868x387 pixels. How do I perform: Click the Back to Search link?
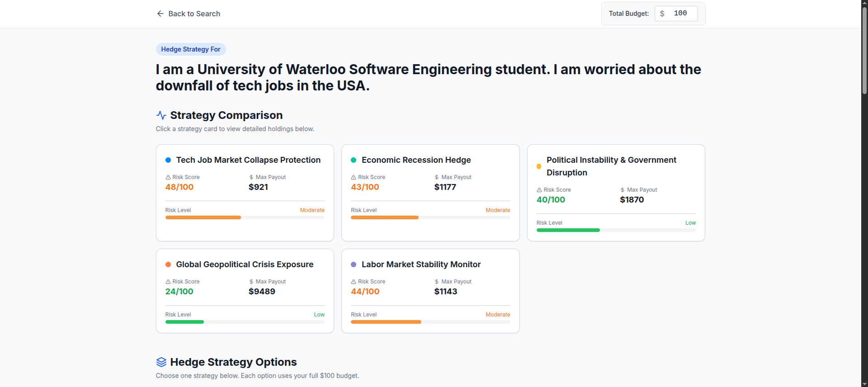[x=194, y=14]
